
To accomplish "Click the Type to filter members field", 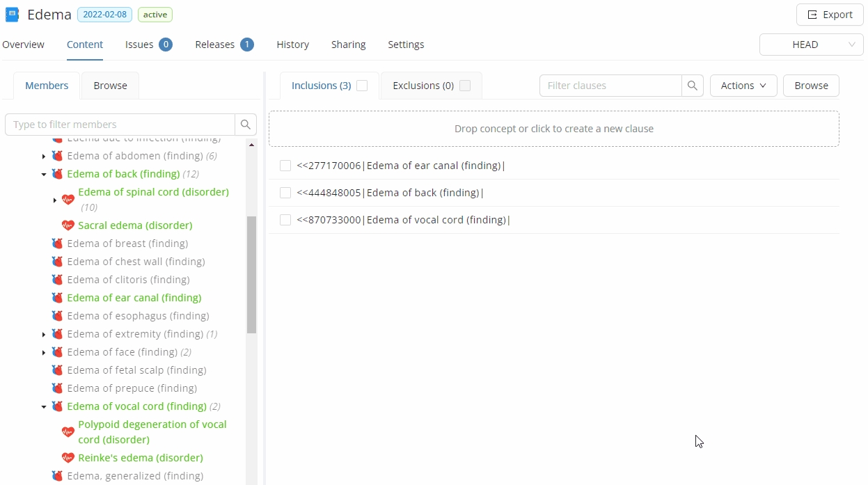I will (x=120, y=125).
